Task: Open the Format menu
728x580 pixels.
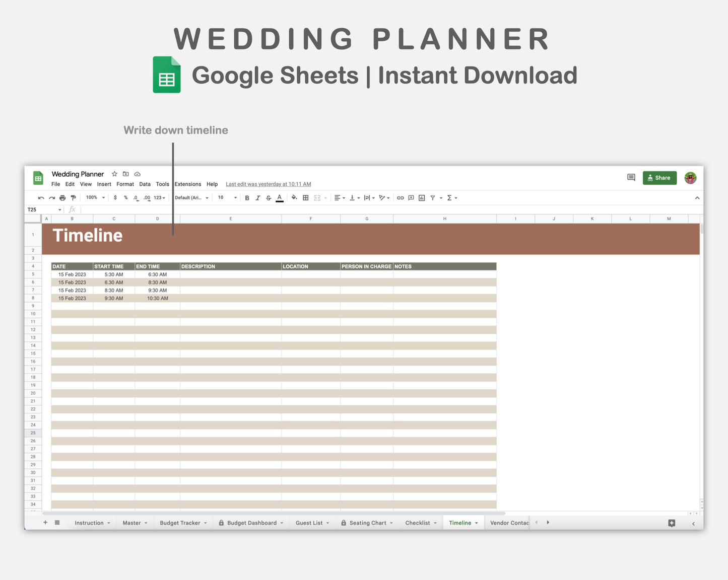Action: pos(125,184)
